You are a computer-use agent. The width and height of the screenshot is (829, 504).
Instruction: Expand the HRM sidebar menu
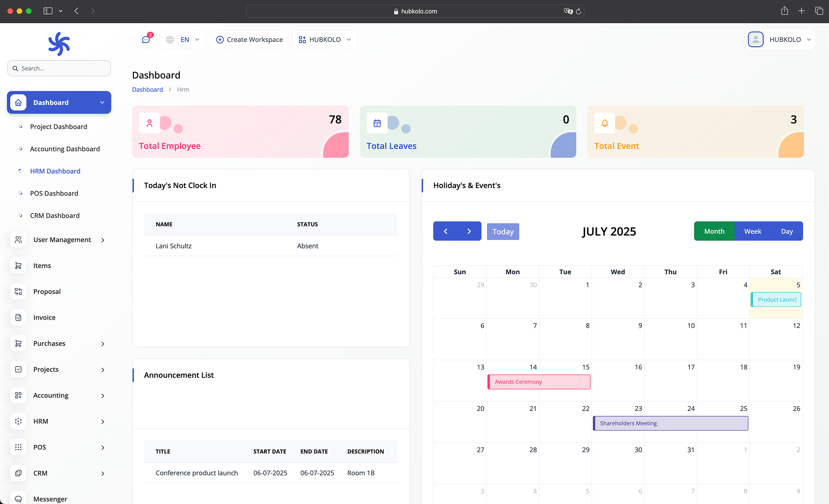(x=59, y=421)
